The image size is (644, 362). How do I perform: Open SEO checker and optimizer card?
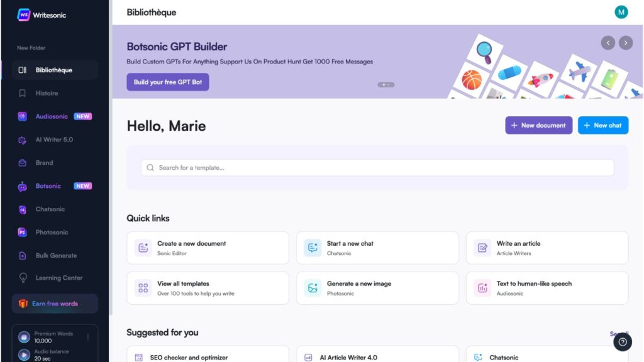point(208,354)
